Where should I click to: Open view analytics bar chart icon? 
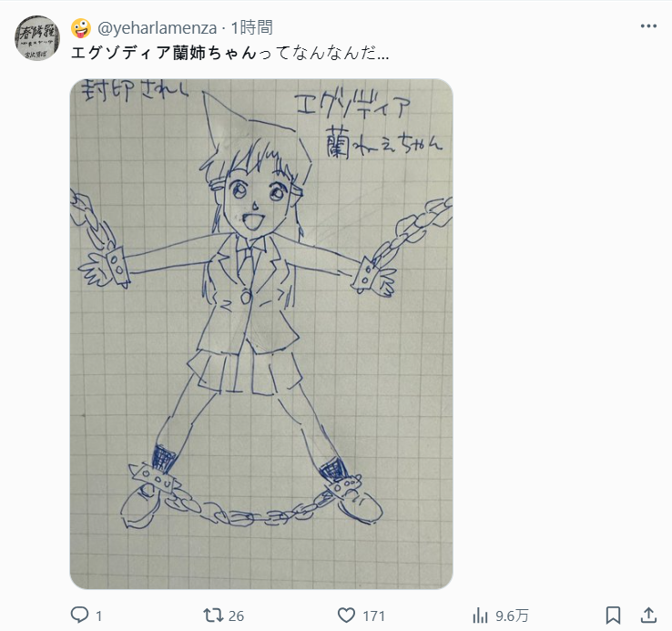coord(480,616)
